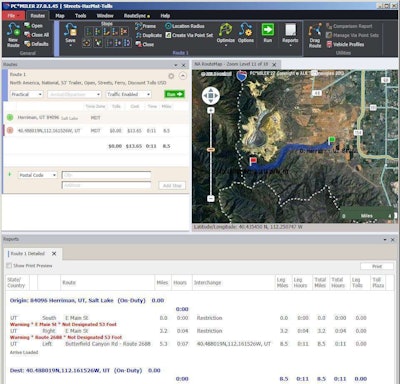Click the red X stop icon in Stops group
This screenshot has width=400, height=384.
tap(124, 32)
